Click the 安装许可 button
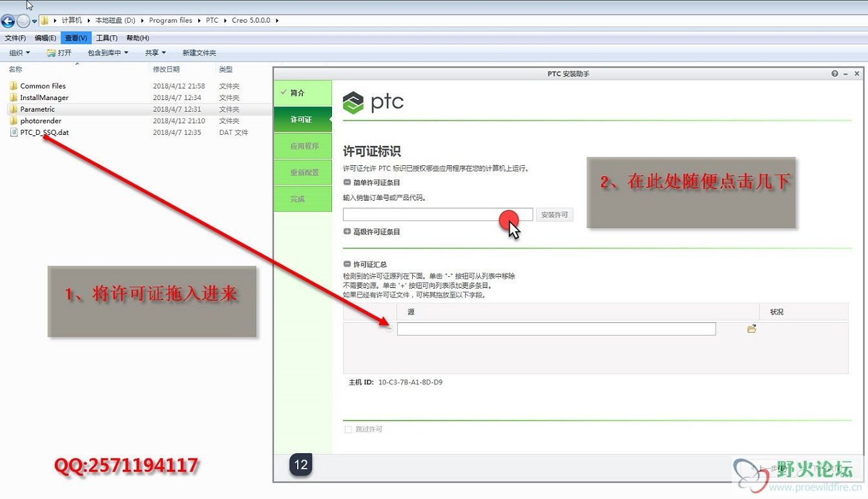The image size is (868, 499). click(554, 214)
